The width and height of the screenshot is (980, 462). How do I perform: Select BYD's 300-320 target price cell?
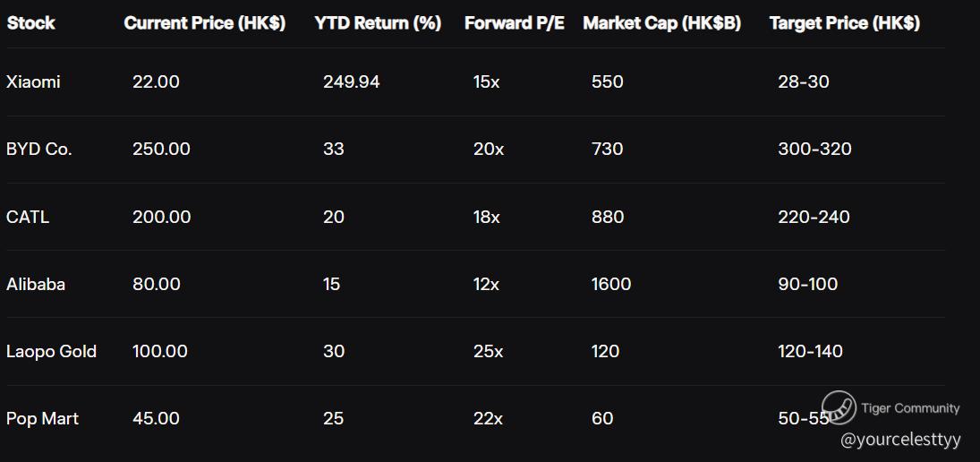pos(814,150)
